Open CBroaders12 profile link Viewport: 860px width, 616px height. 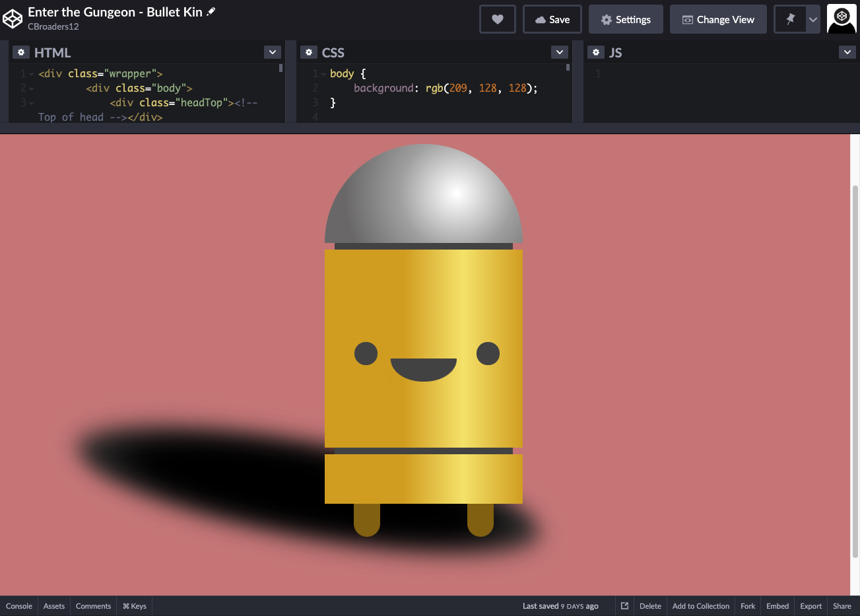[53, 26]
